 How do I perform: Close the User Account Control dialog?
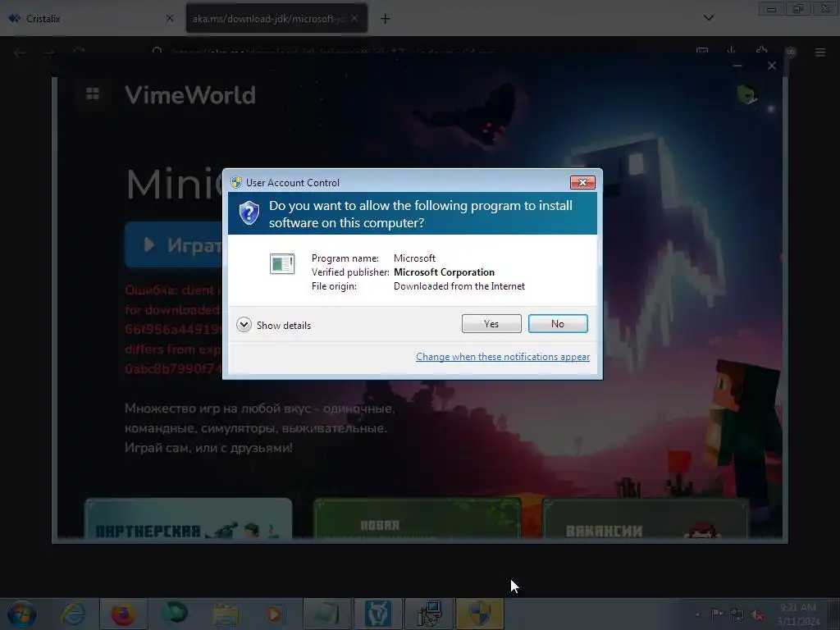click(x=582, y=183)
